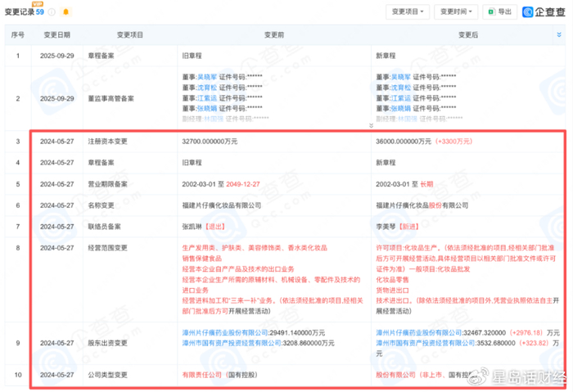Click the info icon beside 变更记录 59
The height and width of the screenshot is (392, 573).
click(52, 12)
